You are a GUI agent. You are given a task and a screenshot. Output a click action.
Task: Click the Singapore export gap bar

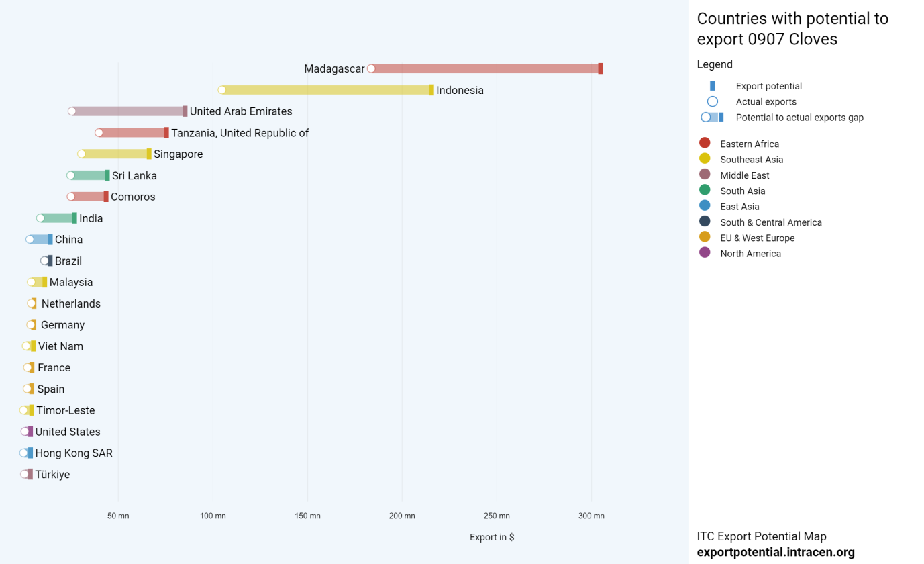coord(114,154)
